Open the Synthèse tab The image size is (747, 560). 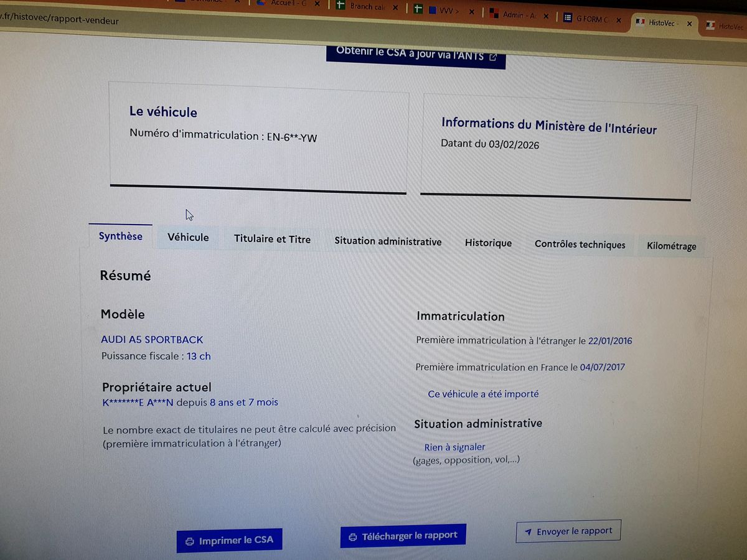(x=121, y=236)
